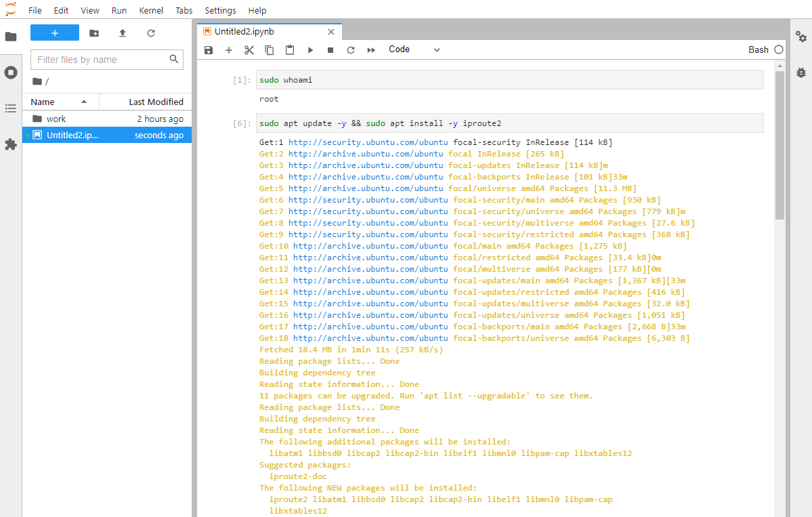Open the File menu

pyautogui.click(x=35, y=10)
